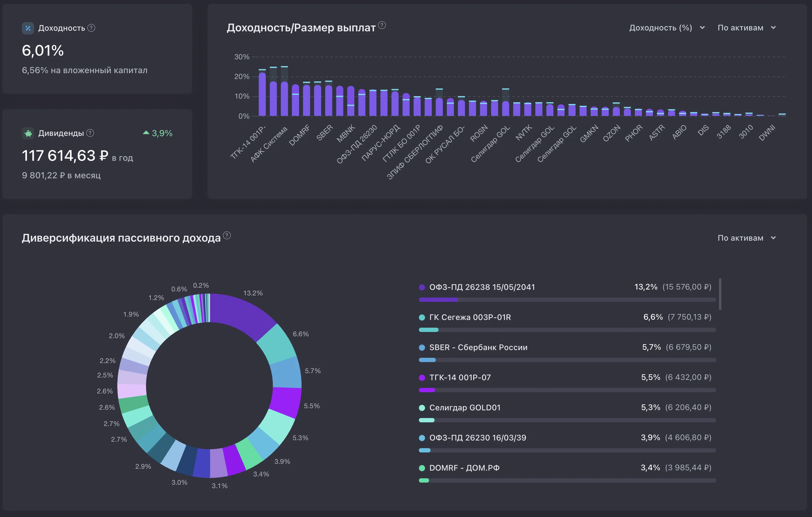Select Селигдар GOLD01 row label
The image size is (812, 517).
465,408
